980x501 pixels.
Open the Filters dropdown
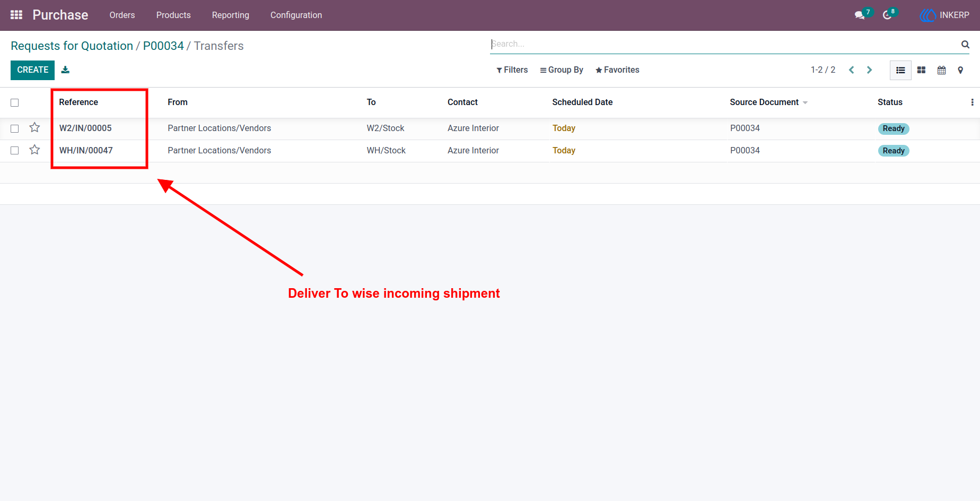point(512,70)
